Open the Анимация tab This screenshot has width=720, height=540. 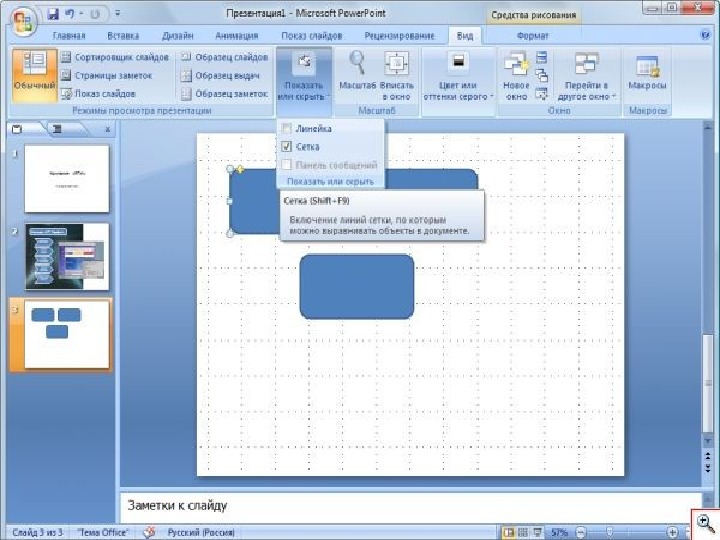(236, 36)
